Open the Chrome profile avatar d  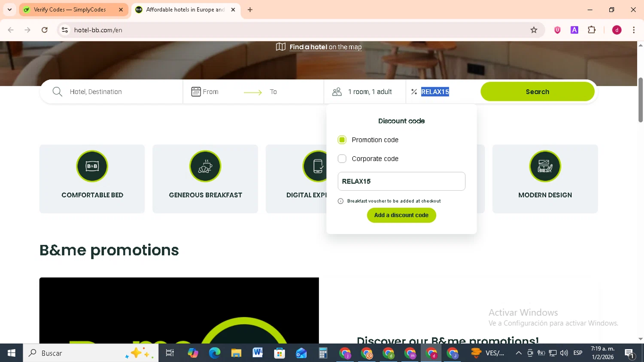pos(617,30)
